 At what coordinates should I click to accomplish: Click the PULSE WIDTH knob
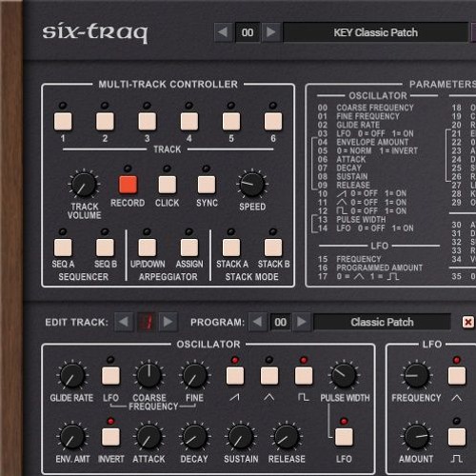344,376
